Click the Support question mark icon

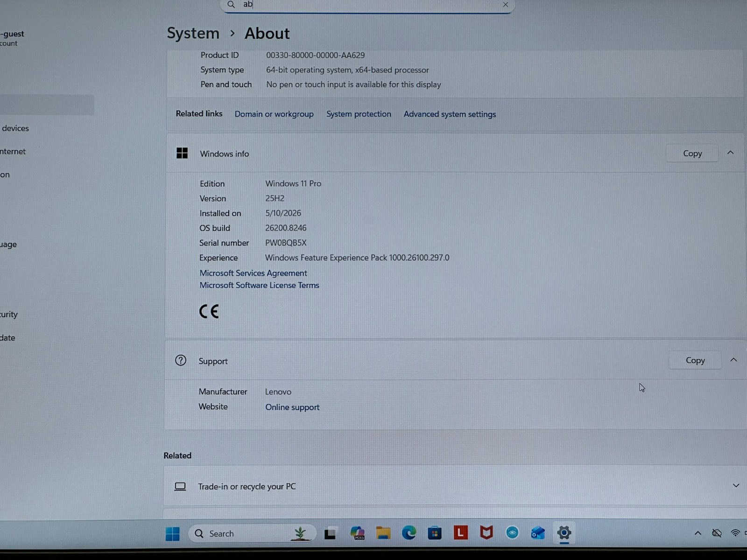pyautogui.click(x=181, y=360)
